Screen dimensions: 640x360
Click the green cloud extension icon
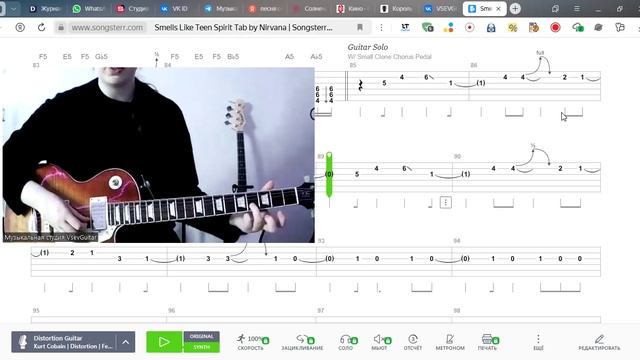tap(578, 27)
